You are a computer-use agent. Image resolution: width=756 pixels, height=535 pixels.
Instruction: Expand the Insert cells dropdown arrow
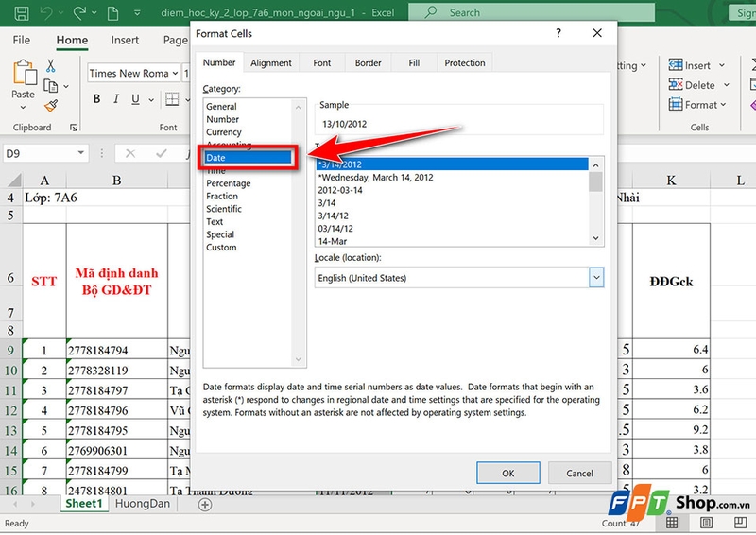click(722, 65)
